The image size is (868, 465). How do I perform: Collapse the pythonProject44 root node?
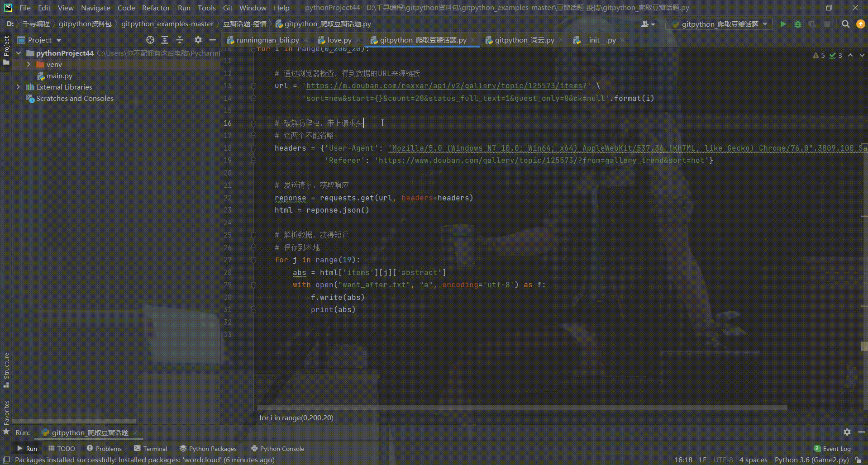[x=19, y=53]
